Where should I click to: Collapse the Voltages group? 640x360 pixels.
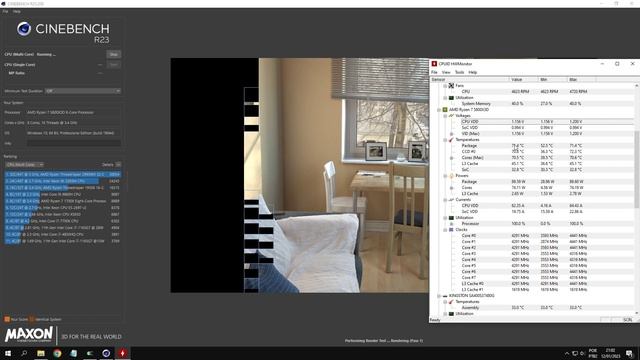[445, 116]
